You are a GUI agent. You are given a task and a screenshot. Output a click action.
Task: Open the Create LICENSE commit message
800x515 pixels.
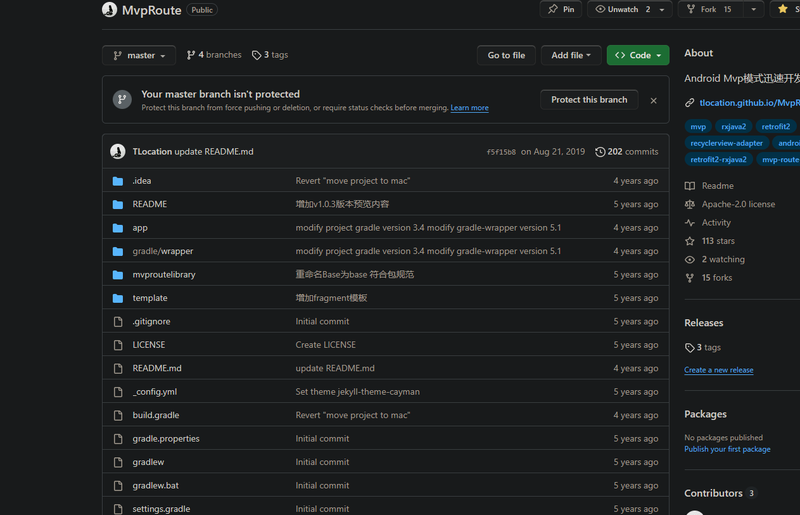pos(326,345)
